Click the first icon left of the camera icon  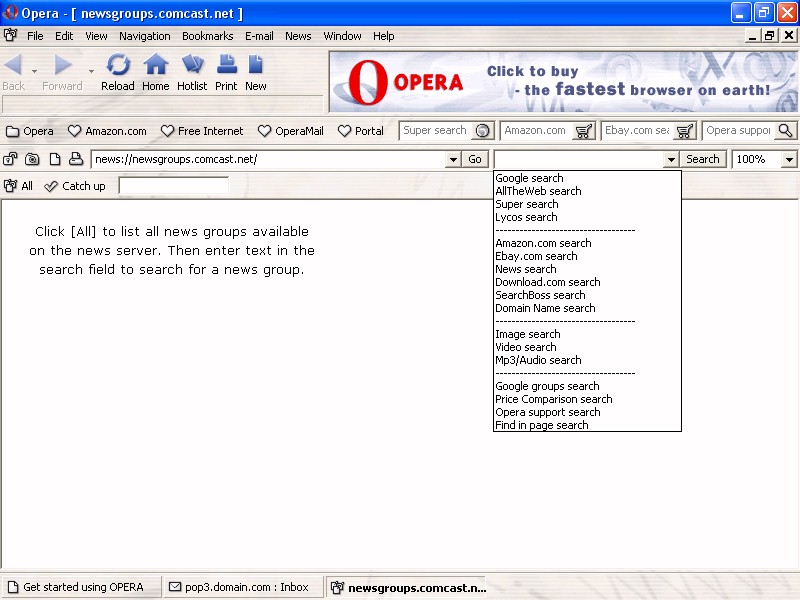pyautogui.click(x=10, y=159)
